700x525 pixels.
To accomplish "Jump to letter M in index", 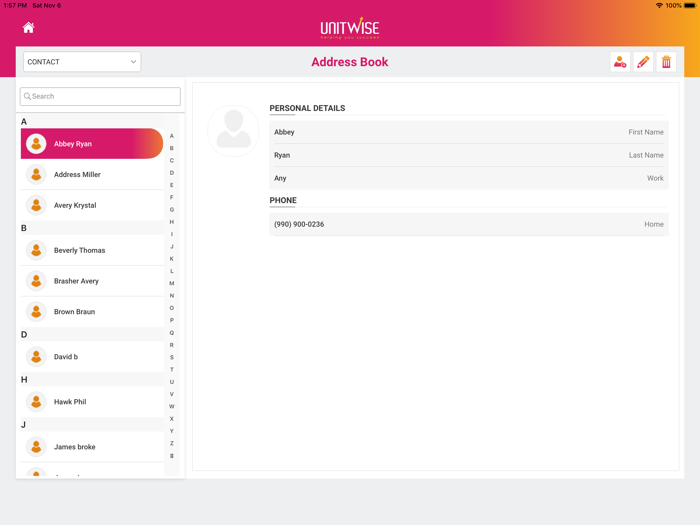I will click(171, 283).
